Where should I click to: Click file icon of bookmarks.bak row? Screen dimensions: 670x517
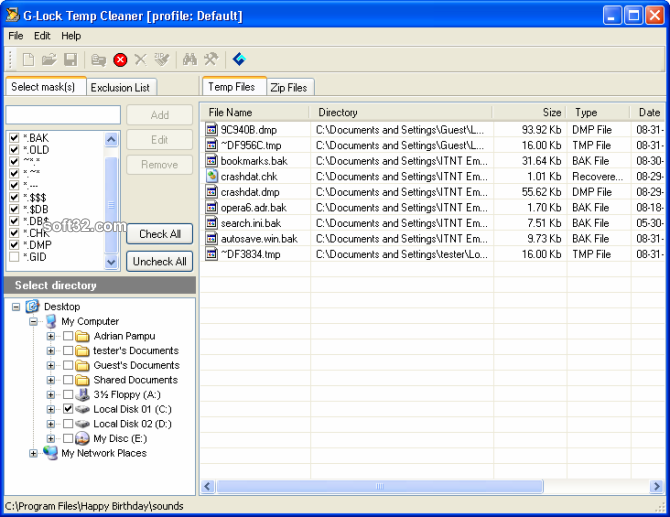point(212,160)
